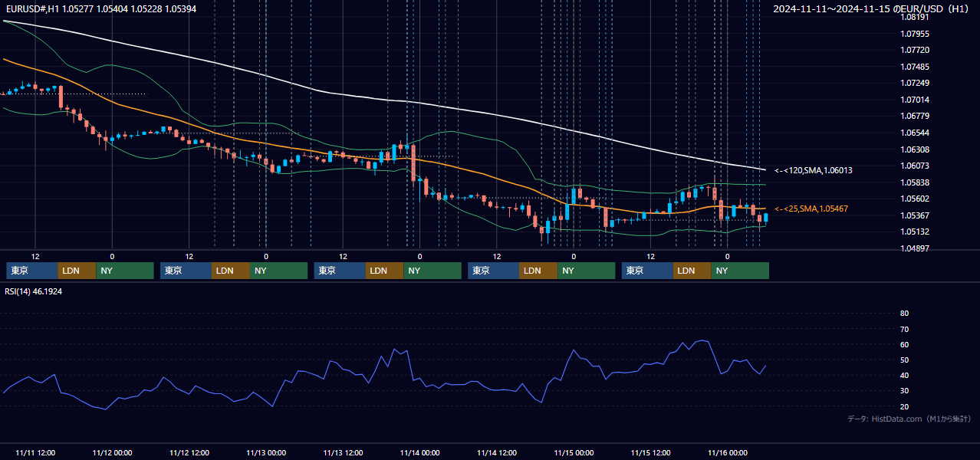Click price axis value 1.04897
This screenshot has height=460, width=980.
(x=915, y=248)
